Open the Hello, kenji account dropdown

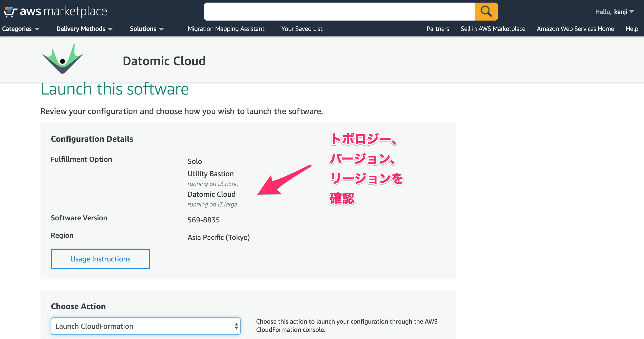[614, 12]
